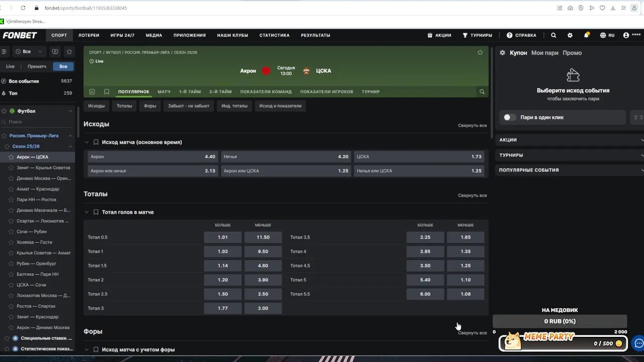Click browser camera snapshot icon
The width and height of the screenshot is (644, 362).
click(570, 8)
